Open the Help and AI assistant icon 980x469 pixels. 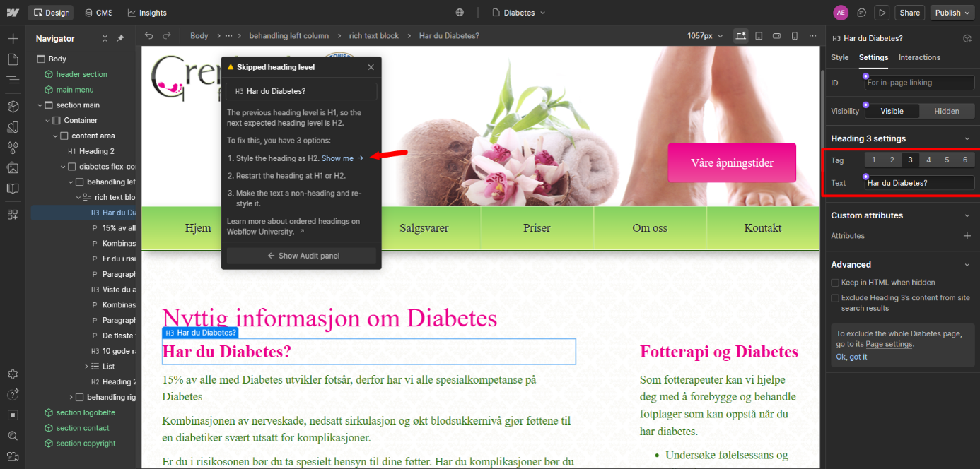13,395
